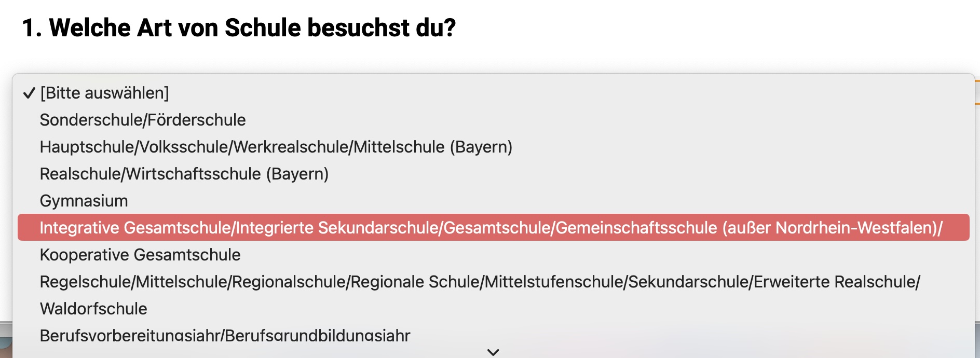Choose Sonderschule/Förderschule from the list
Image resolution: width=980 pixels, height=358 pixels.
click(493, 120)
